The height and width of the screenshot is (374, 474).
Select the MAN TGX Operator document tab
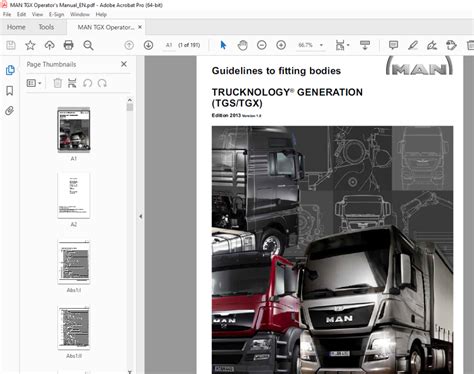click(x=106, y=27)
